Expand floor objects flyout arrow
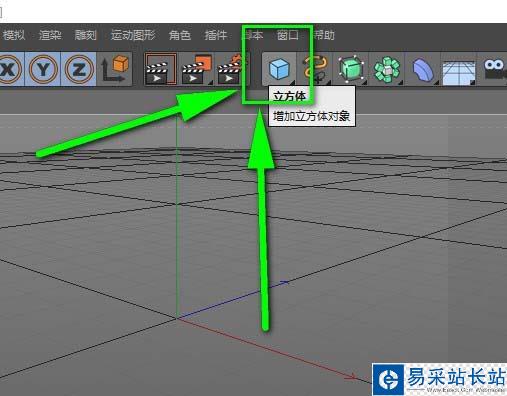507x396 pixels. pos(472,82)
